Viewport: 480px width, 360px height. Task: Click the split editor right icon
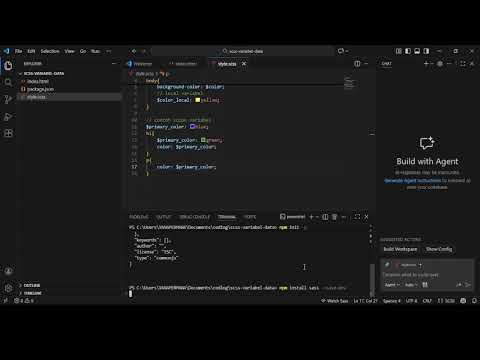point(357,63)
